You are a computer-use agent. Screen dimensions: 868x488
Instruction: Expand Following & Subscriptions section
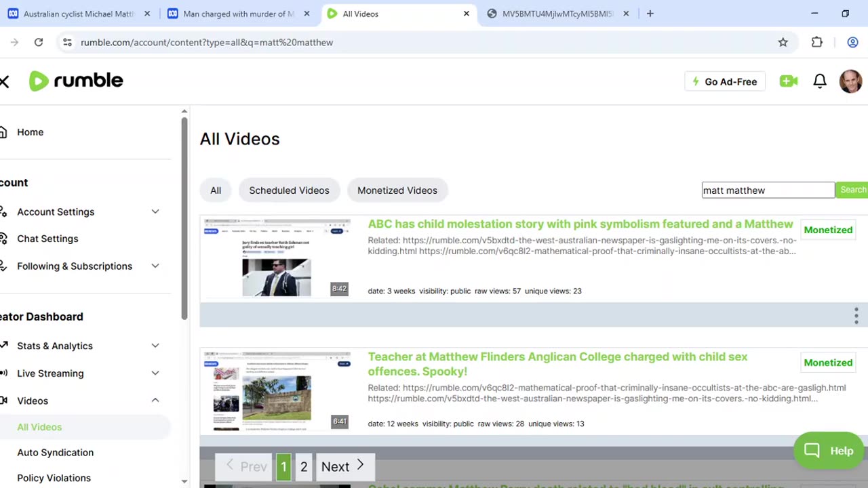click(x=155, y=266)
